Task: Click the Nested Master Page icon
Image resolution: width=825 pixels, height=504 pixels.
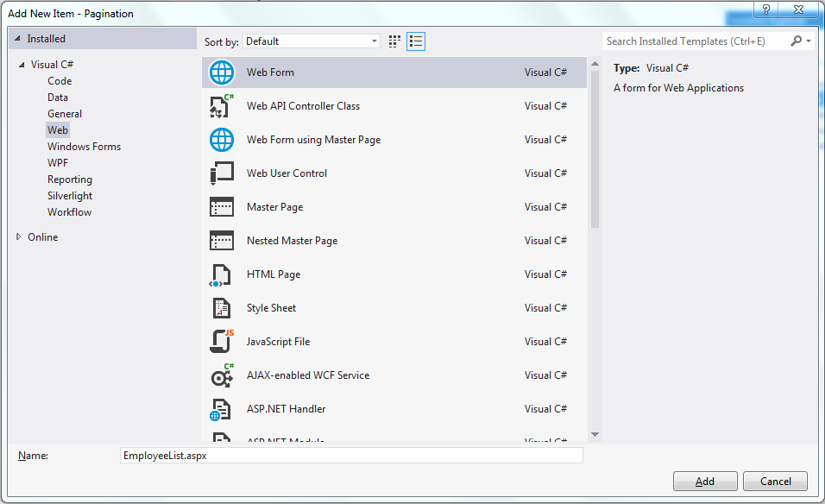Action: coord(222,241)
